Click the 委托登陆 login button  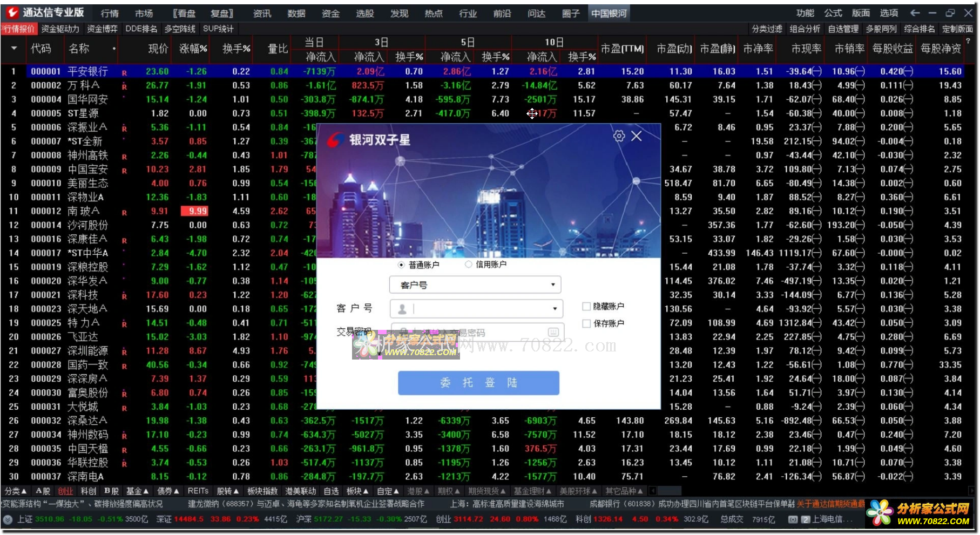[478, 383]
